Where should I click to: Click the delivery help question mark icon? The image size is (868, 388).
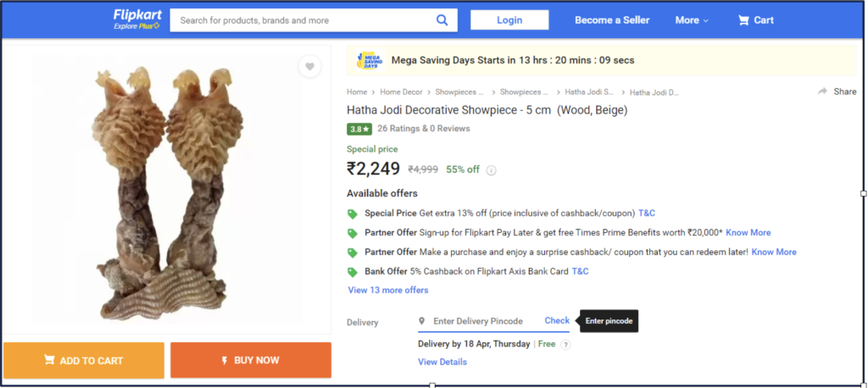(x=565, y=345)
